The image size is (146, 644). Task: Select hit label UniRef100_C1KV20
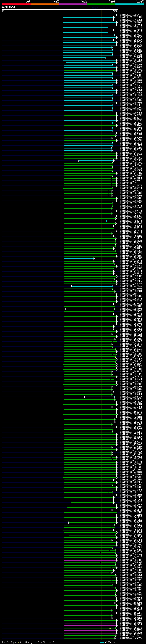click(x=131, y=636)
